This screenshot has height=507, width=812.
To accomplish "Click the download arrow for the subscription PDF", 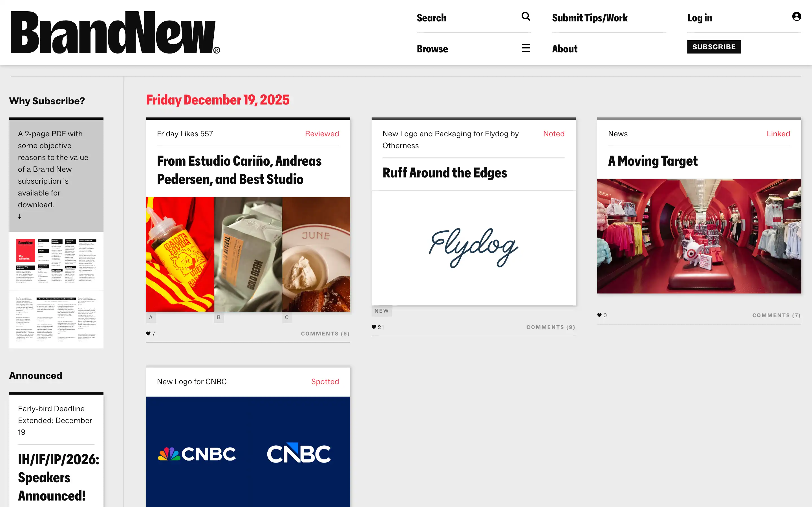I will click(20, 216).
